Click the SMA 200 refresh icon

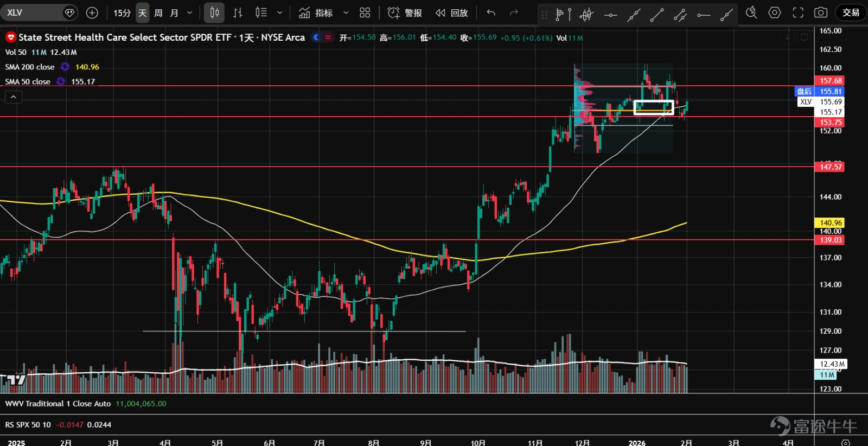point(65,67)
